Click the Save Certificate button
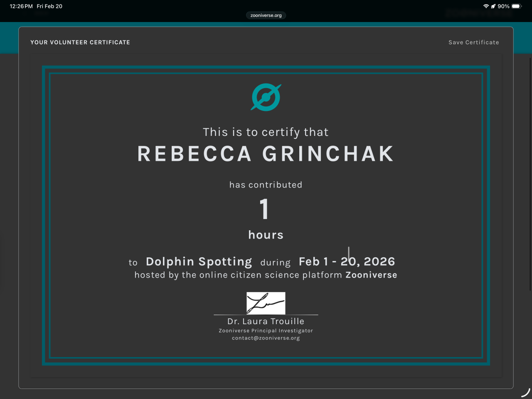The width and height of the screenshot is (532, 399). [x=473, y=42]
